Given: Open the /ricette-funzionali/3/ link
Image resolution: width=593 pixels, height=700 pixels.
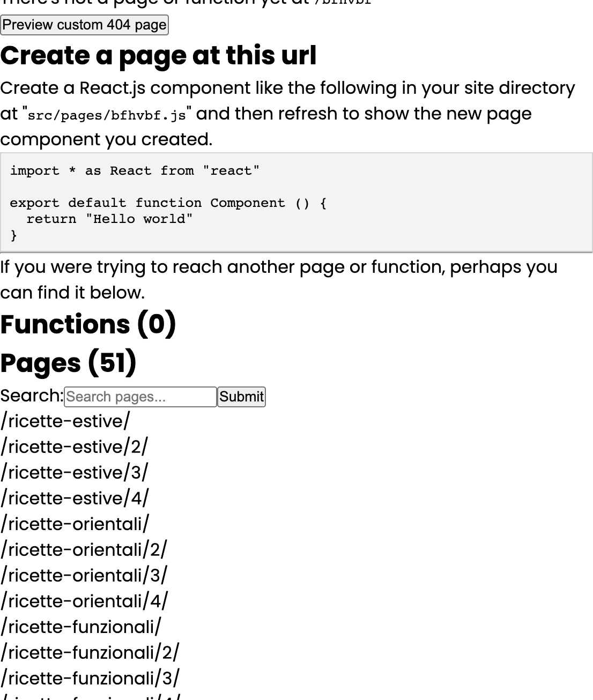Looking at the screenshot, I should [90, 679].
